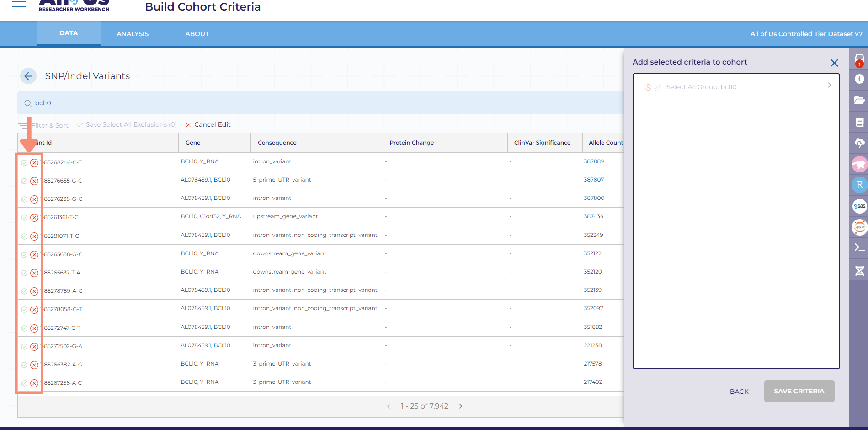Toggle green check for variant 85276655-G-C
The image size is (868, 430).
(x=24, y=181)
